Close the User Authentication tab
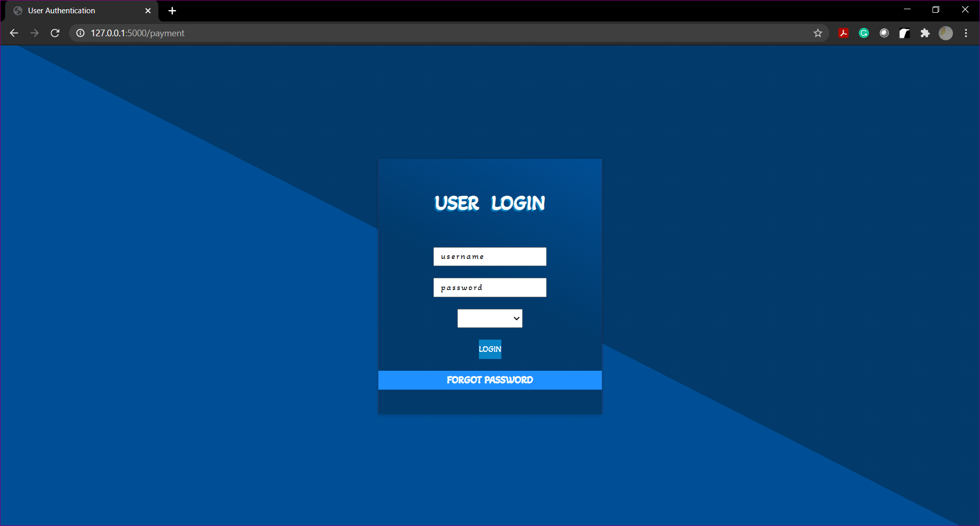This screenshot has height=526, width=980. point(148,11)
